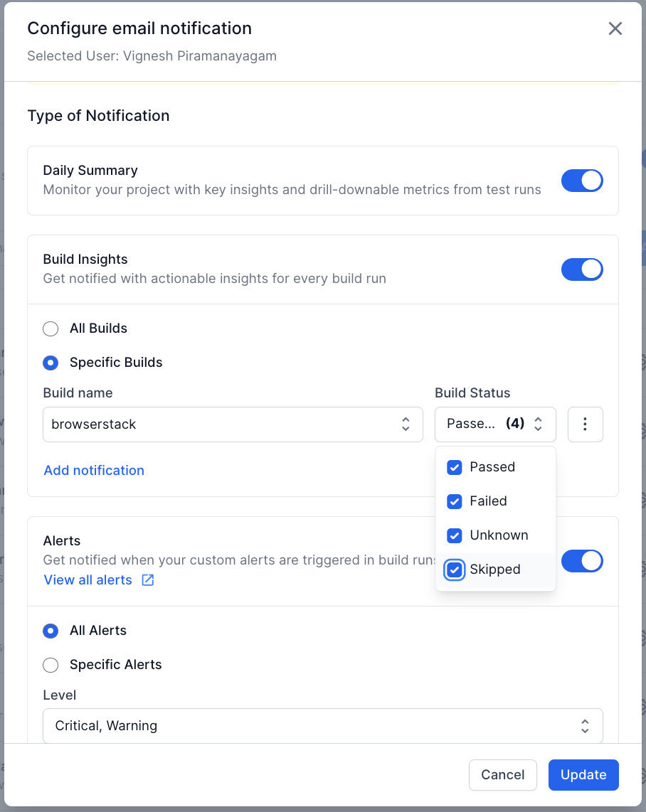This screenshot has height=812, width=646.
Task: Deselect the Skipped status checkbox
Action: (455, 570)
